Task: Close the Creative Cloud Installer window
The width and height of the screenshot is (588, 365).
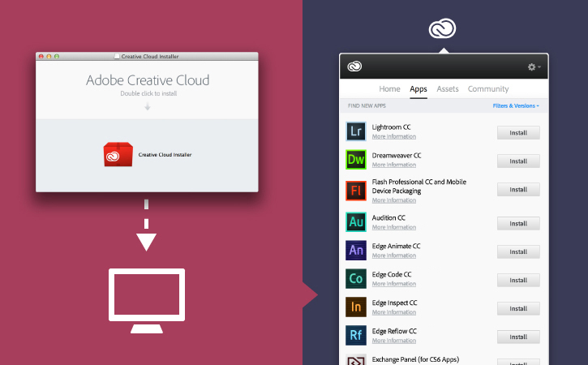Action: pyautogui.click(x=41, y=56)
